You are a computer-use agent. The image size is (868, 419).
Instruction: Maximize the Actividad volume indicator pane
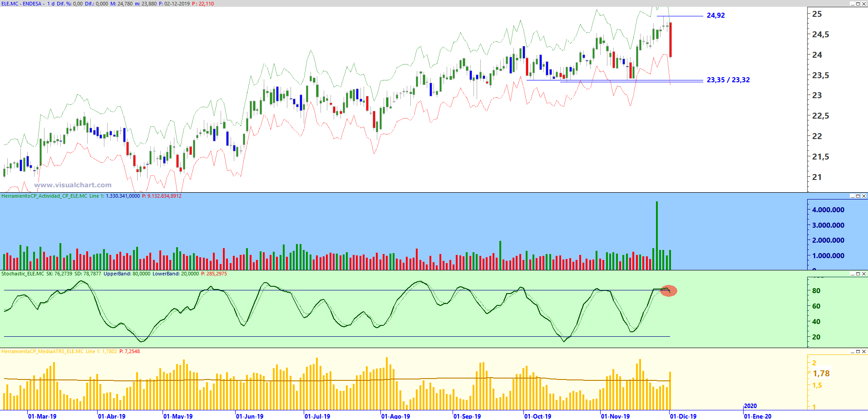tap(858, 196)
